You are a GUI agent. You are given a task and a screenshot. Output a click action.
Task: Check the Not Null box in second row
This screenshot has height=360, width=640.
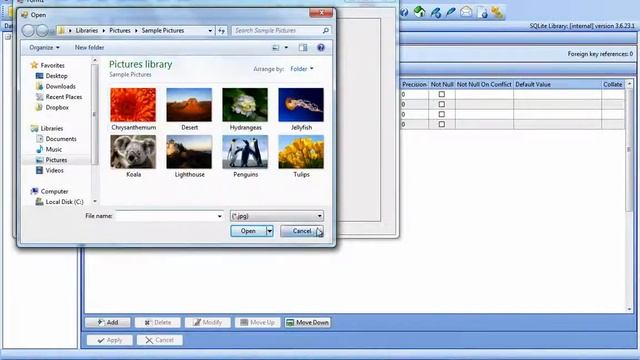pyautogui.click(x=442, y=104)
